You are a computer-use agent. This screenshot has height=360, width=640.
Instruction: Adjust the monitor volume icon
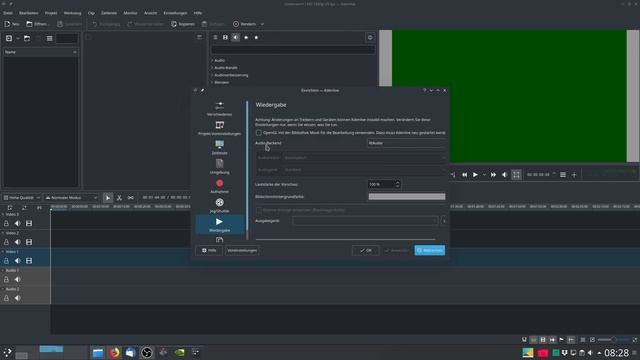pyautogui.click(x=505, y=175)
